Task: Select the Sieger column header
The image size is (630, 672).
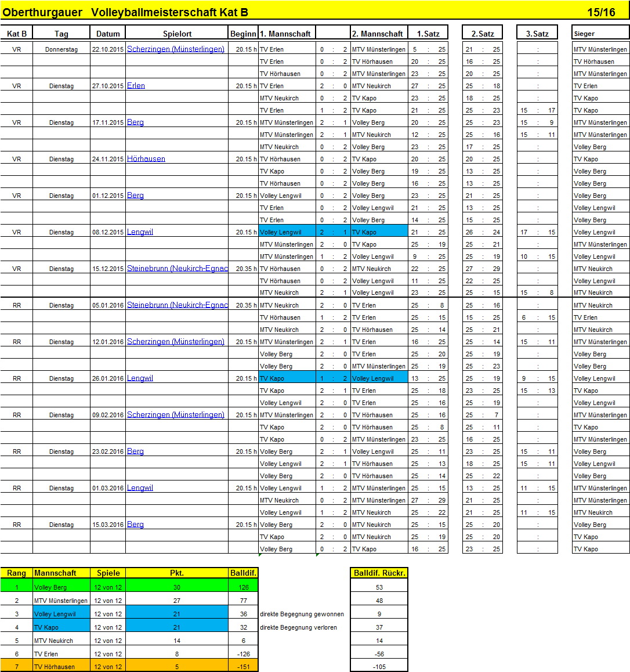Action: (x=584, y=34)
